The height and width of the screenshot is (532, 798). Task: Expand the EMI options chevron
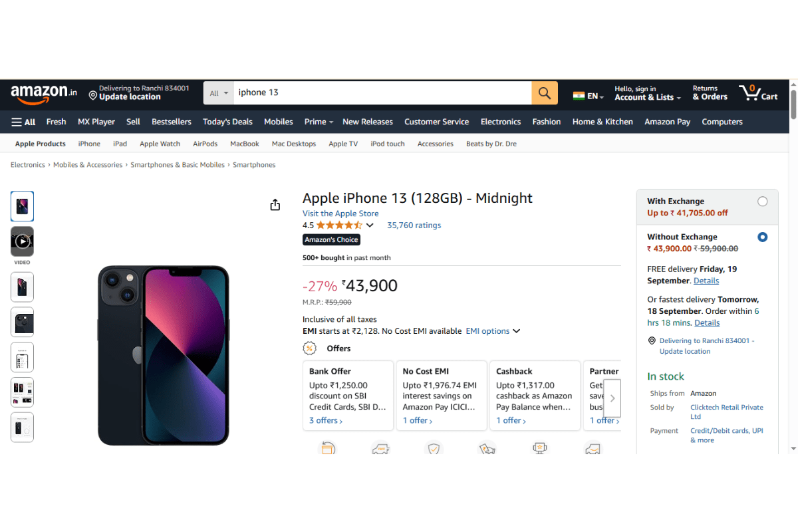coord(517,331)
